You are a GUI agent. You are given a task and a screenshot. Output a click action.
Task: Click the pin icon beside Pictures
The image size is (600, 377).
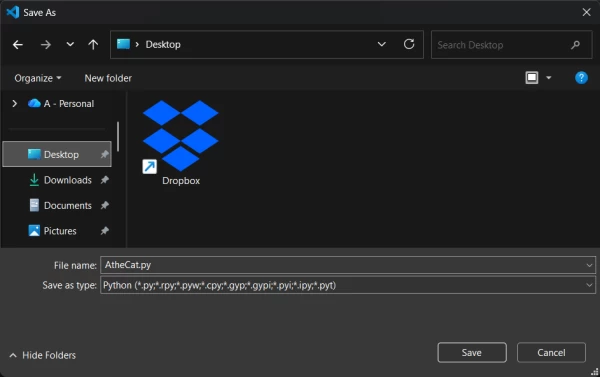tap(104, 231)
